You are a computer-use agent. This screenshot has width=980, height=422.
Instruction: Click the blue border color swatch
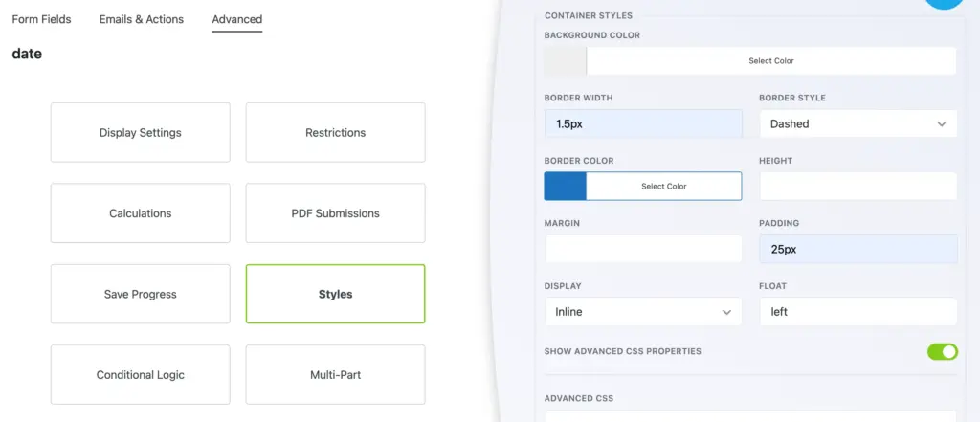click(565, 186)
